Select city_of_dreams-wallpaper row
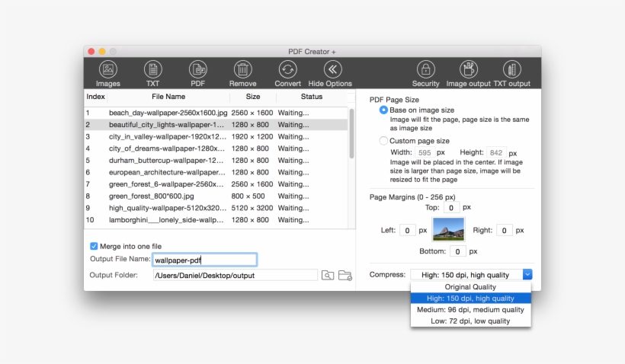This screenshot has width=625, height=364. coord(216,148)
